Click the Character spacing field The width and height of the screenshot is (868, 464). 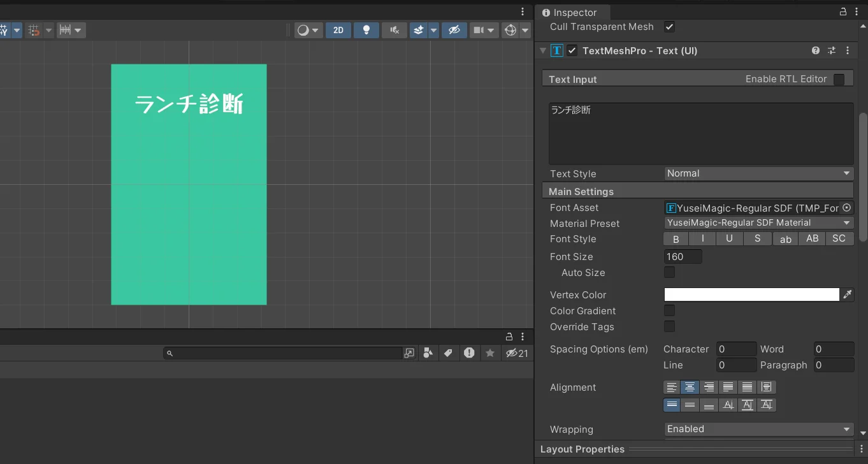[x=736, y=349]
